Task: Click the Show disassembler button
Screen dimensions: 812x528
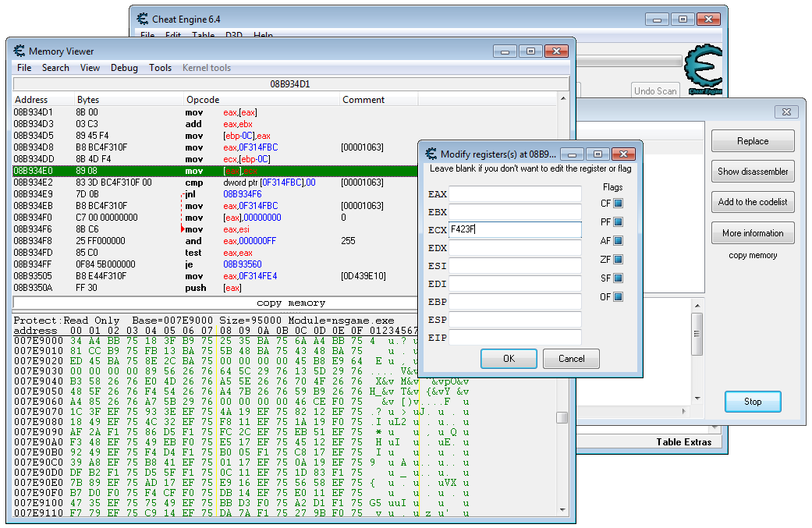Action: tap(753, 172)
